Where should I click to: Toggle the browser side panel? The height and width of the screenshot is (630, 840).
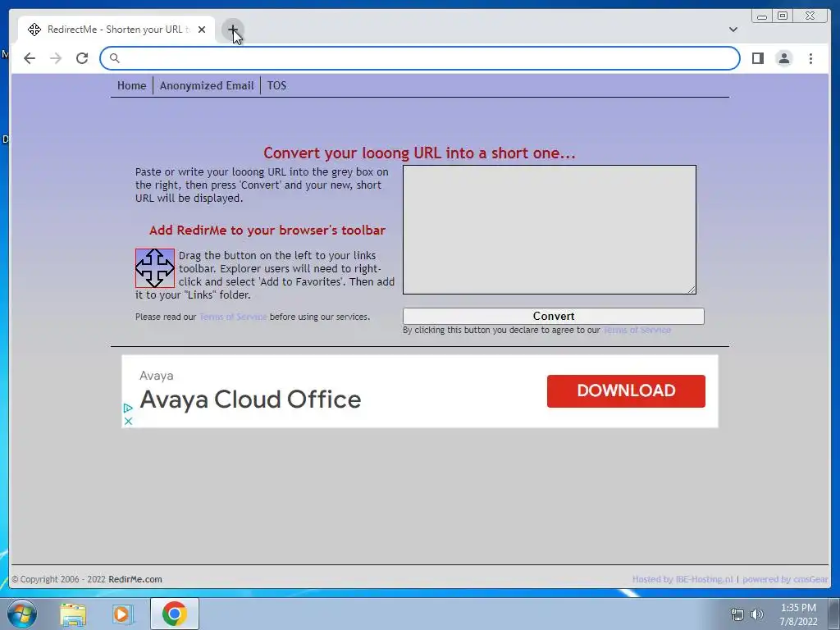point(757,58)
